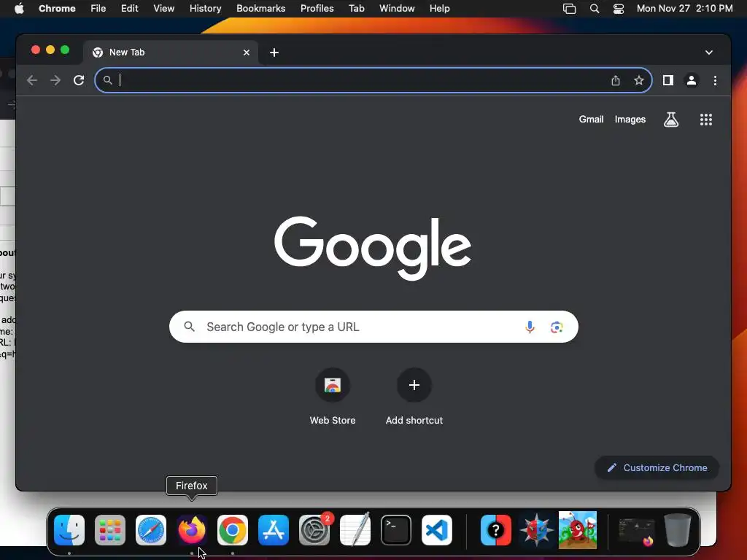Launch Visual Studio Code from dock

[x=437, y=530]
